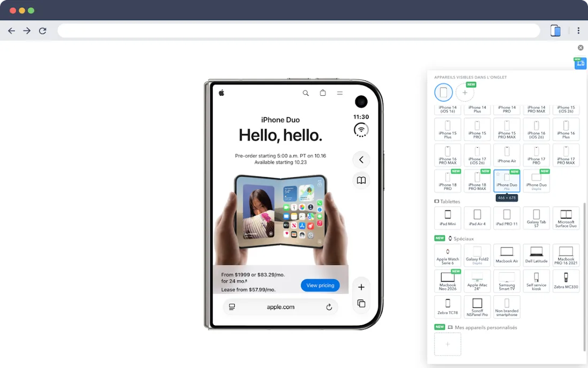The image size is (588, 368).
Task: Choose the iPhone 15 PRO MAX device
Action: click(x=507, y=129)
